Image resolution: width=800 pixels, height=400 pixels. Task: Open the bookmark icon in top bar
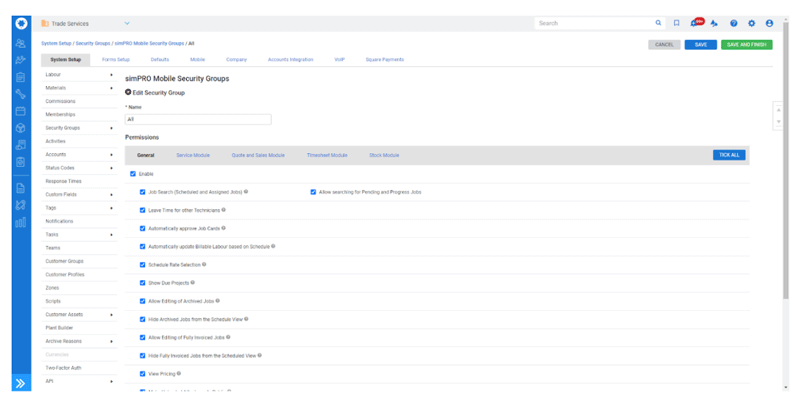677,23
